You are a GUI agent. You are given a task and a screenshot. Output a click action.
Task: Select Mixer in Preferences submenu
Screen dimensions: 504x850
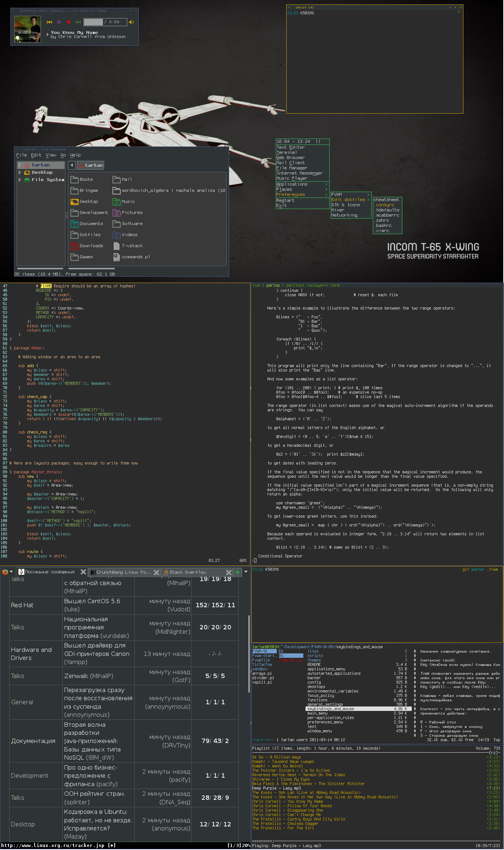pyautogui.click(x=351, y=210)
